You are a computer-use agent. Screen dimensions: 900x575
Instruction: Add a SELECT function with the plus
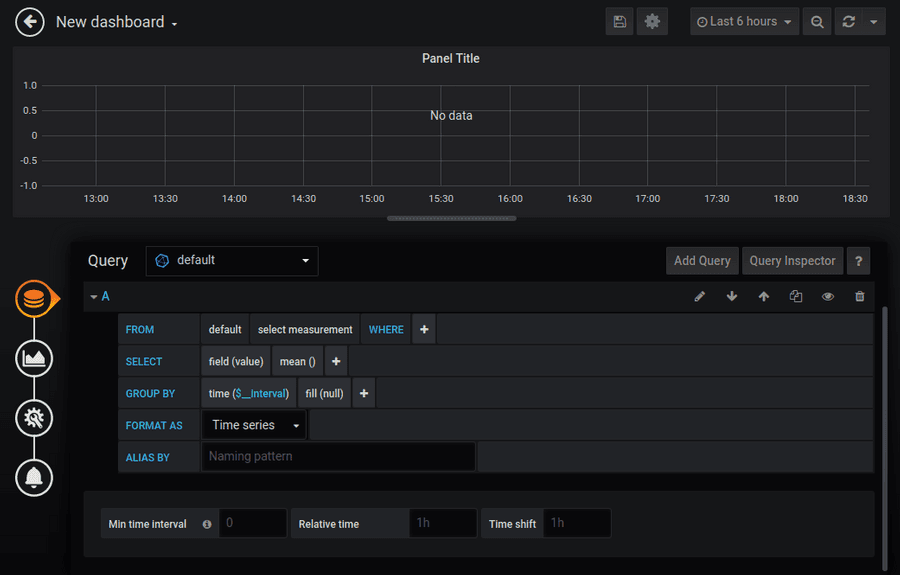tap(336, 362)
